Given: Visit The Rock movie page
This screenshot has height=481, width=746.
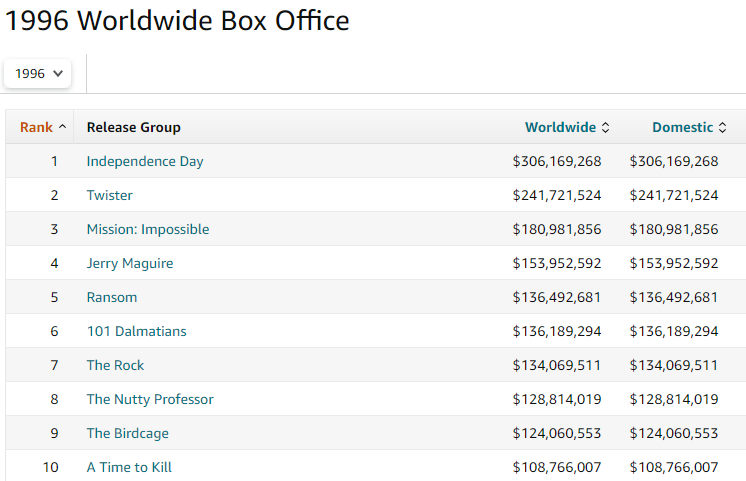Looking at the screenshot, I should 115,365.
